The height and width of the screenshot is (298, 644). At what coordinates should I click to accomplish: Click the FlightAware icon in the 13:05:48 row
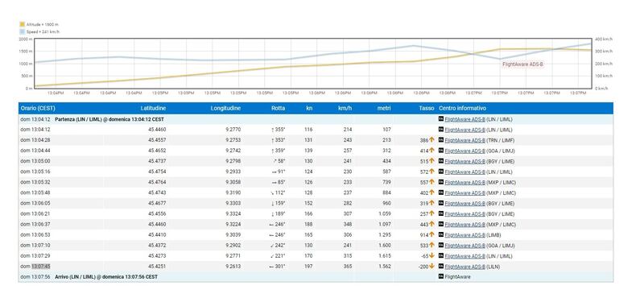click(x=441, y=192)
